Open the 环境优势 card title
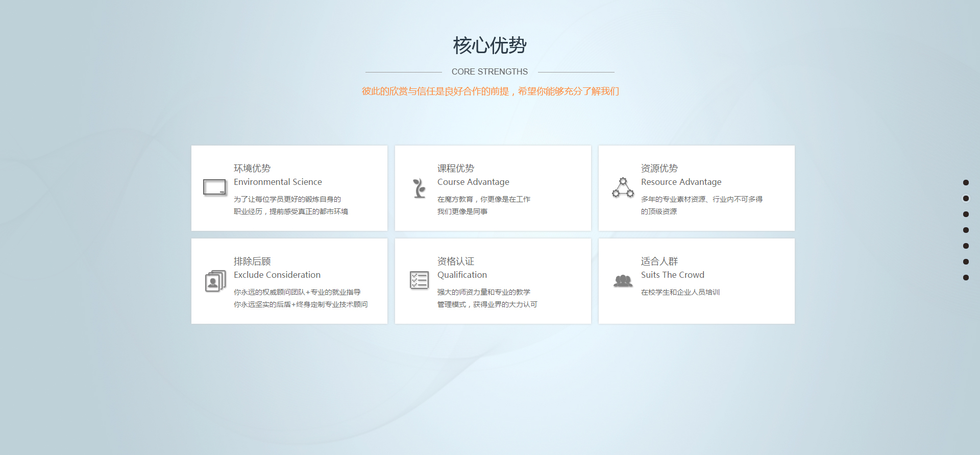980x455 pixels. tap(252, 168)
